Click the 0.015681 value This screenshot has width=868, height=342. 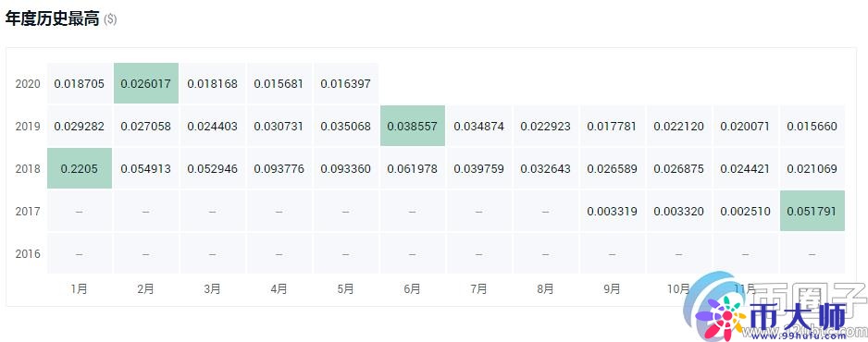point(279,84)
